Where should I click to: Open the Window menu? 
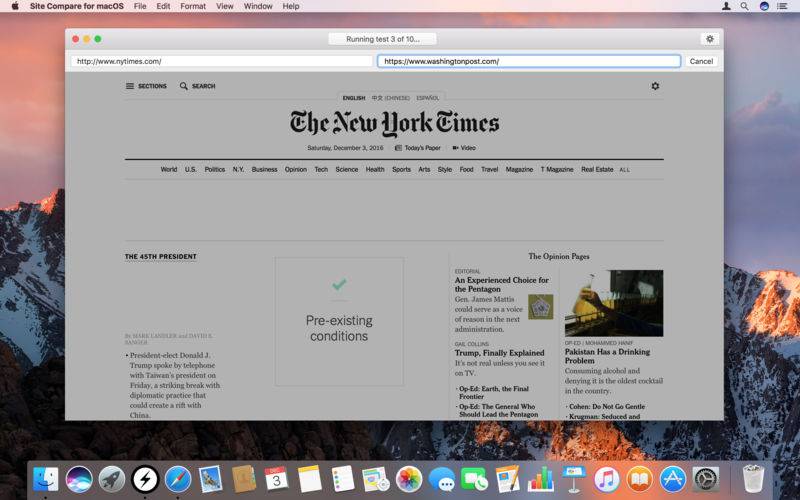click(x=258, y=6)
